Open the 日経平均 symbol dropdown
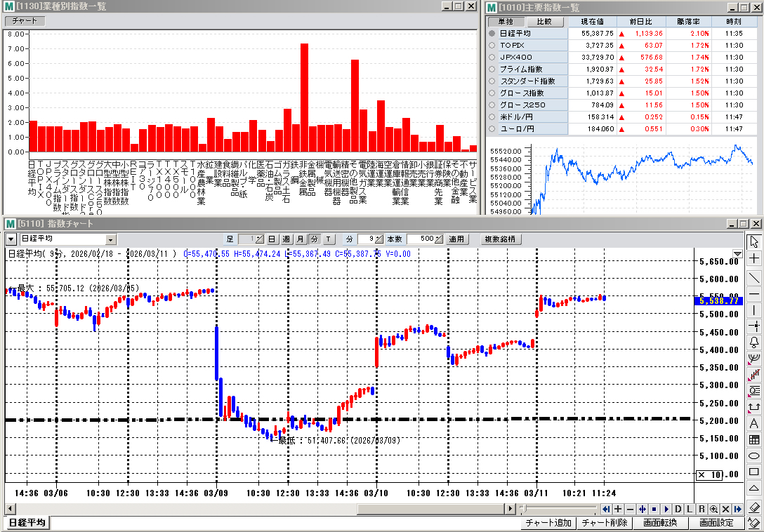The width and height of the screenshot is (764, 532). tap(110, 239)
